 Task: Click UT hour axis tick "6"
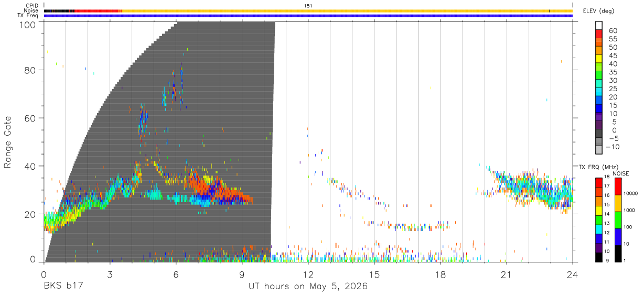176,274
